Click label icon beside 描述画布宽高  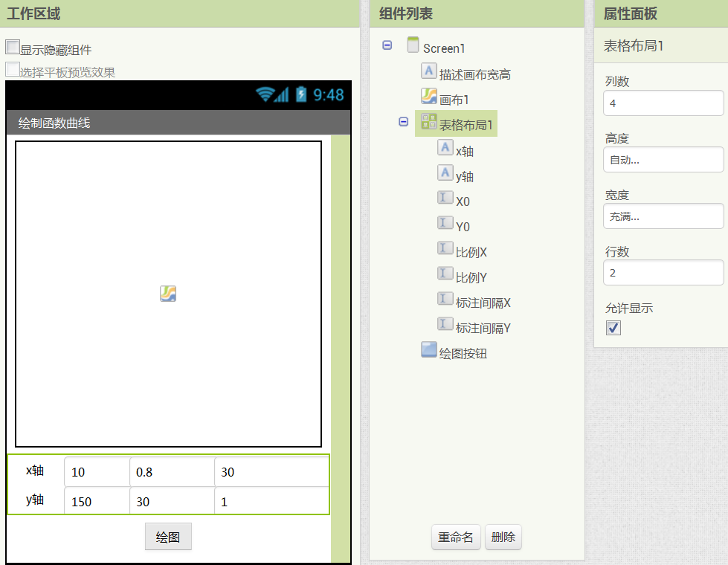428,71
